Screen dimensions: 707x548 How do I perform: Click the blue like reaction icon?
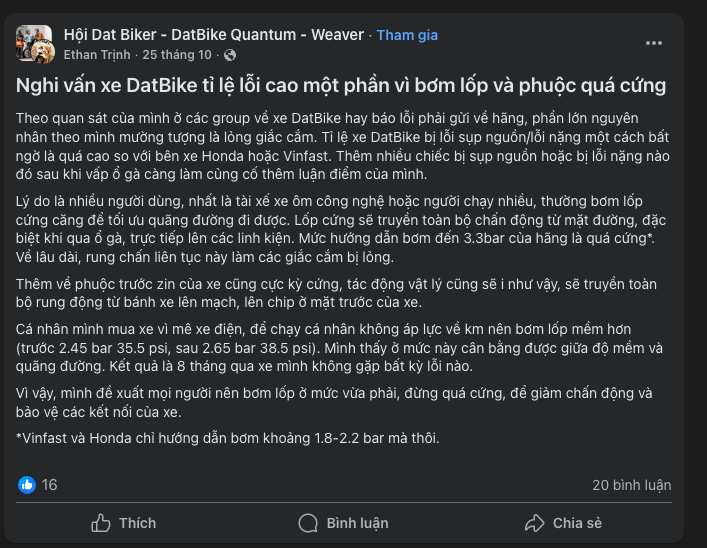click(27, 485)
